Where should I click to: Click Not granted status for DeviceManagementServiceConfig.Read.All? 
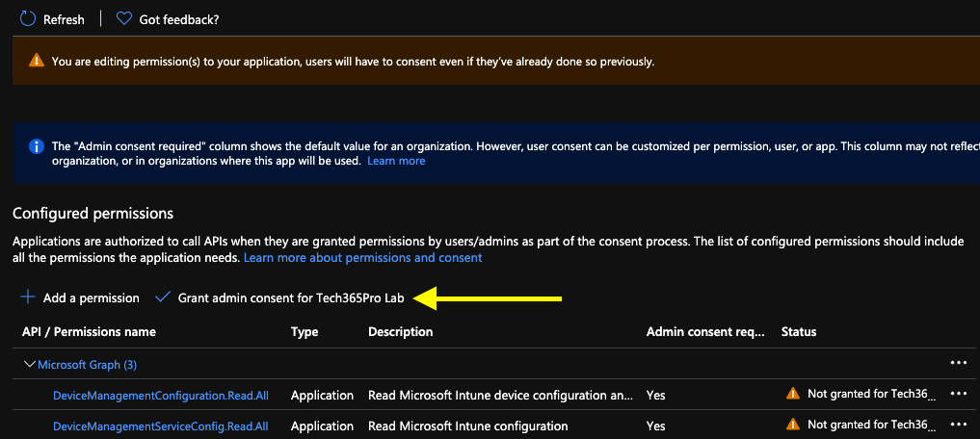point(872,426)
